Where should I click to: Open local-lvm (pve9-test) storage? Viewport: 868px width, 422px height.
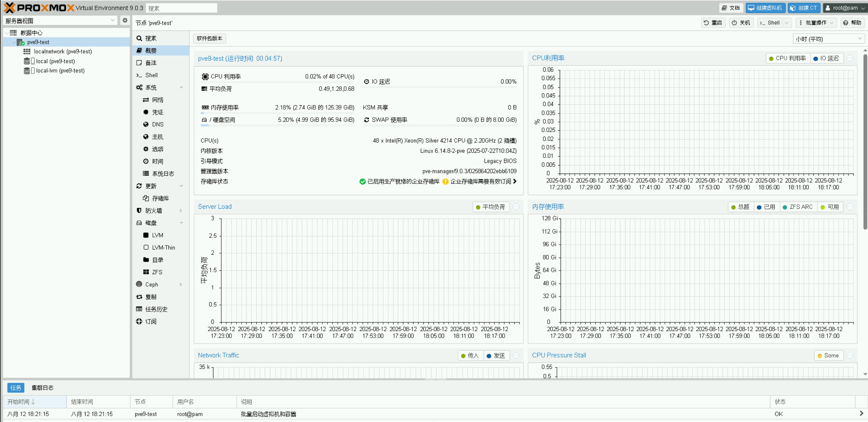click(60, 71)
